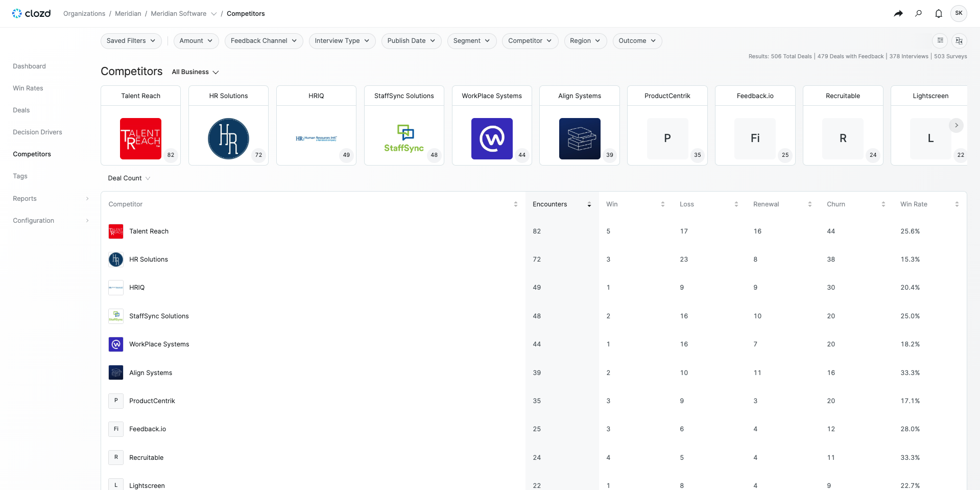Select Competitors in sidebar
Viewport: 980px width, 490px height.
point(32,154)
